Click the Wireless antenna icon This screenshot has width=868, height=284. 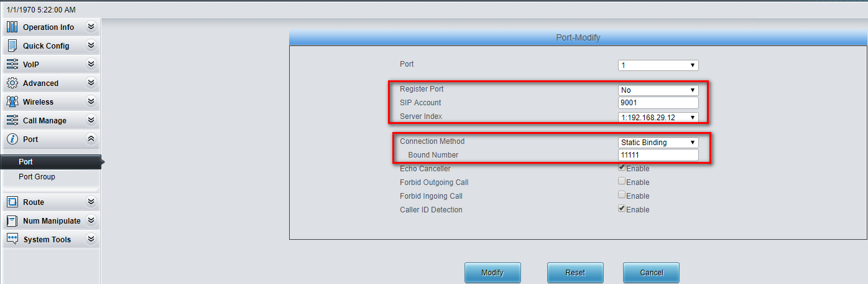click(x=12, y=102)
